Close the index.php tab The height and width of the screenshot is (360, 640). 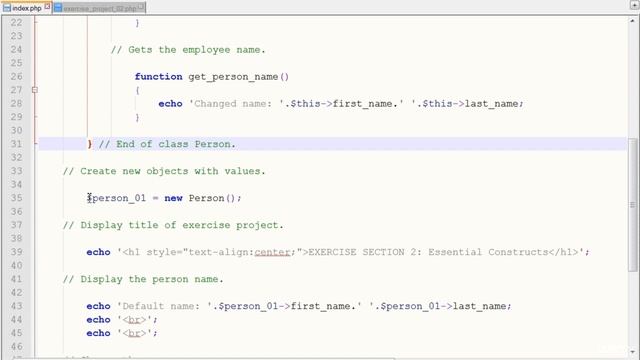(x=47, y=7)
